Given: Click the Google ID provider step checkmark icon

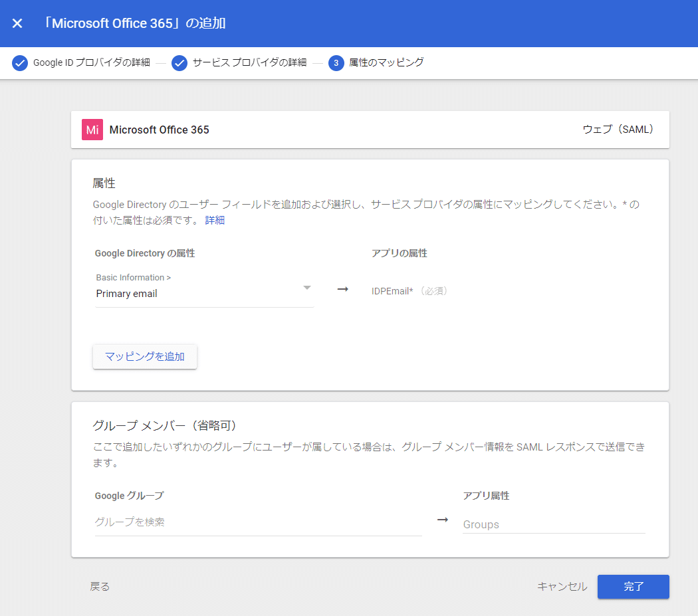Looking at the screenshot, I should click(x=19, y=62).
